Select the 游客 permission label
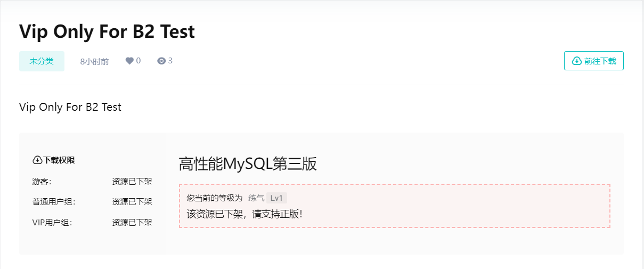Image resolution: width=644 pixels, height=269 pixels. pos(42,182)
